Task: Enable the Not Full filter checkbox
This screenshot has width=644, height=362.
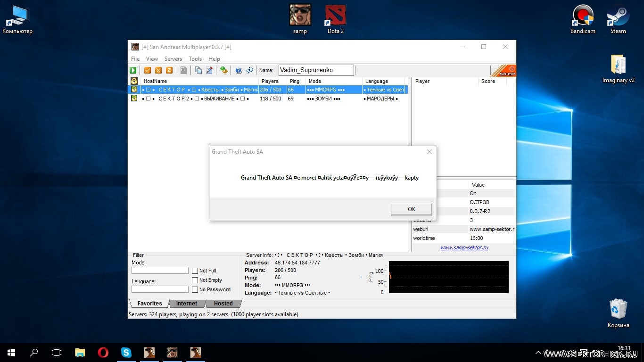Action: coord(195,271)
